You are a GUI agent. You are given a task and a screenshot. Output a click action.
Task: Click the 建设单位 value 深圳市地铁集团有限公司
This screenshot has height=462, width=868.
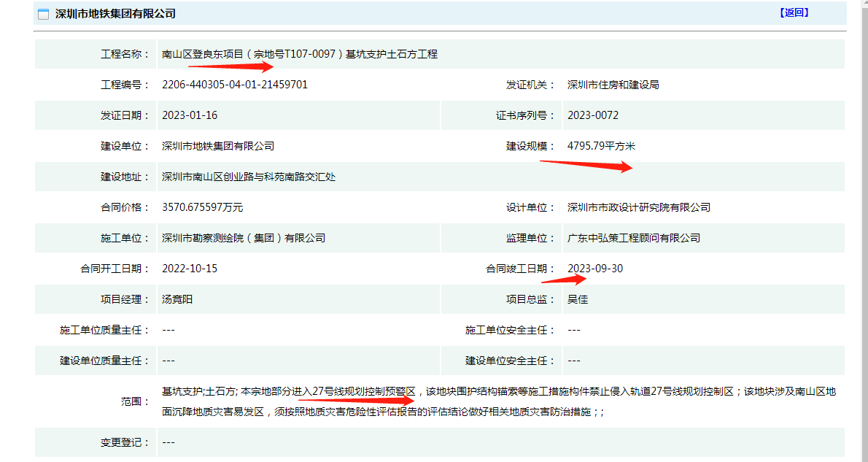pyautogui.click(x=218, y=146)
